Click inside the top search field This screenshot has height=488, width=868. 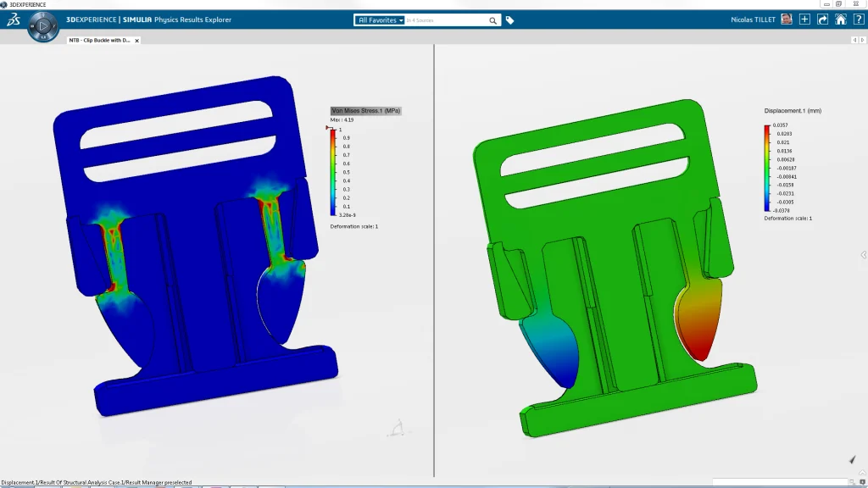445,19
